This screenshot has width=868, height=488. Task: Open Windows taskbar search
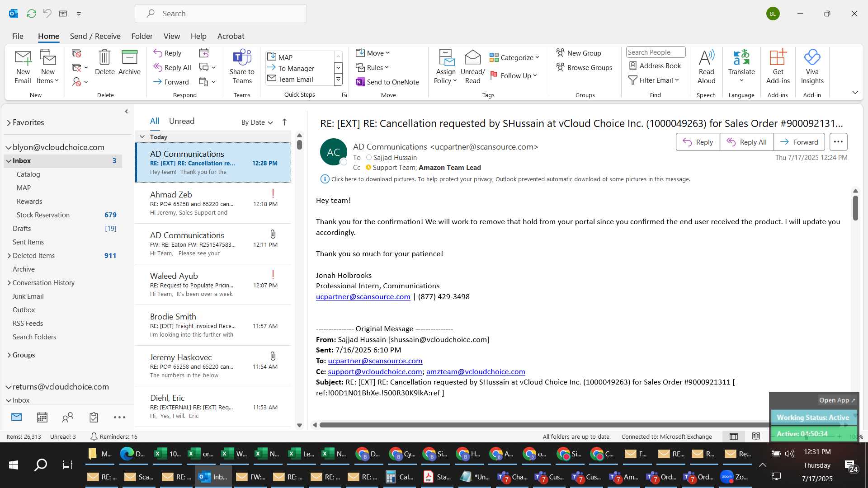click(x=41, y=465)
